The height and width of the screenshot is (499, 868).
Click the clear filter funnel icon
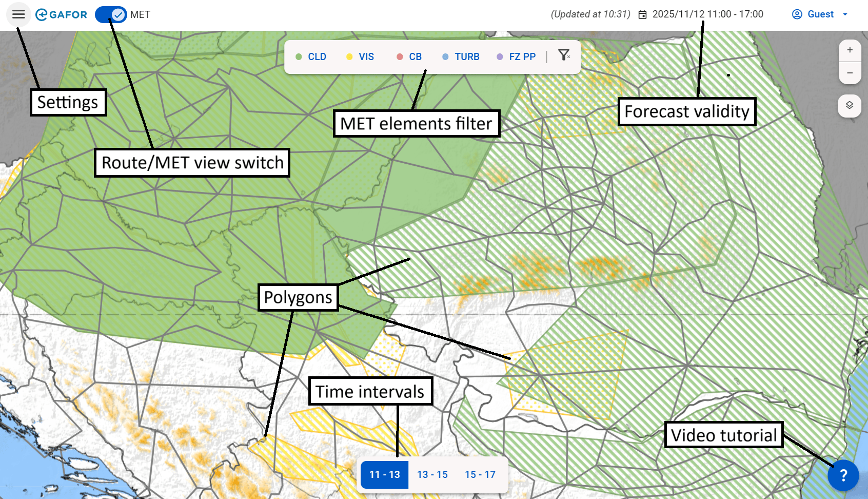tap(564, 55)
